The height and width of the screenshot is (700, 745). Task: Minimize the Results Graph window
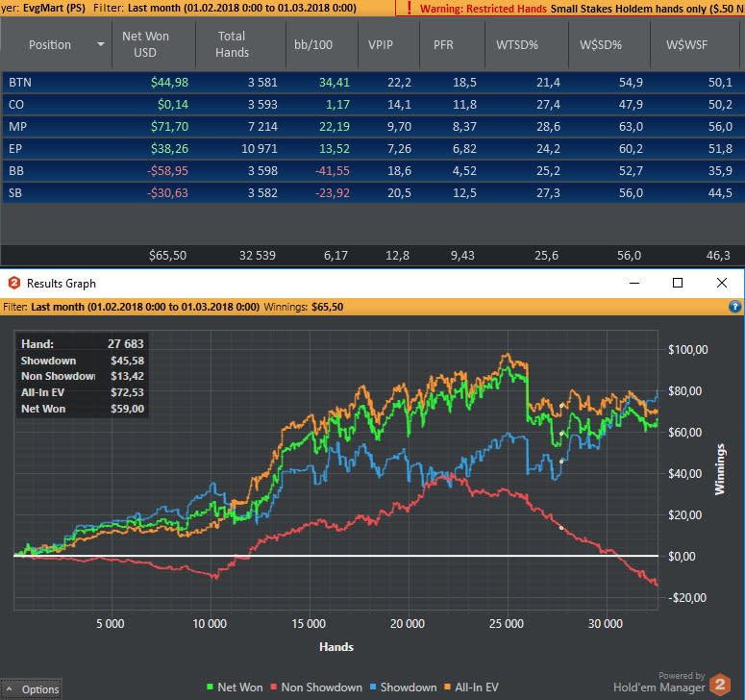(633, 283)
